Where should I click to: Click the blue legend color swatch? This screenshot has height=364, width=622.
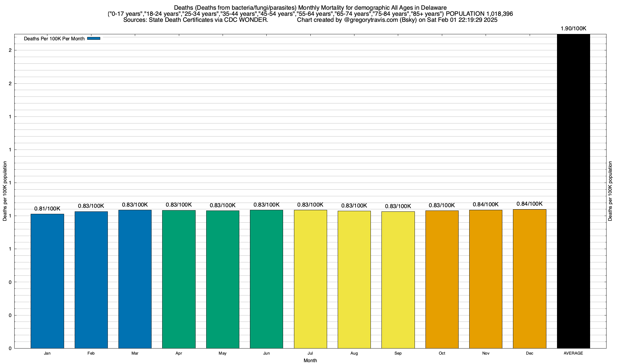click(x=94, y=39)
